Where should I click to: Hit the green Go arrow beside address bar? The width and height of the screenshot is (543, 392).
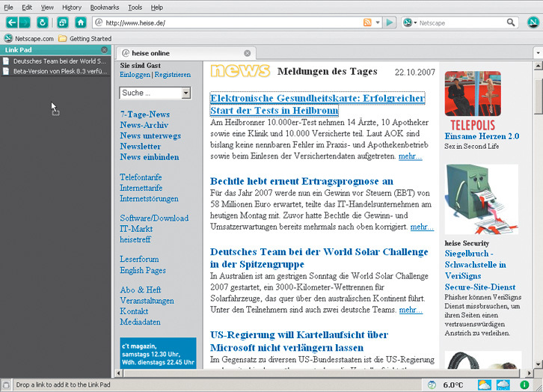click(x=390, y=23)
